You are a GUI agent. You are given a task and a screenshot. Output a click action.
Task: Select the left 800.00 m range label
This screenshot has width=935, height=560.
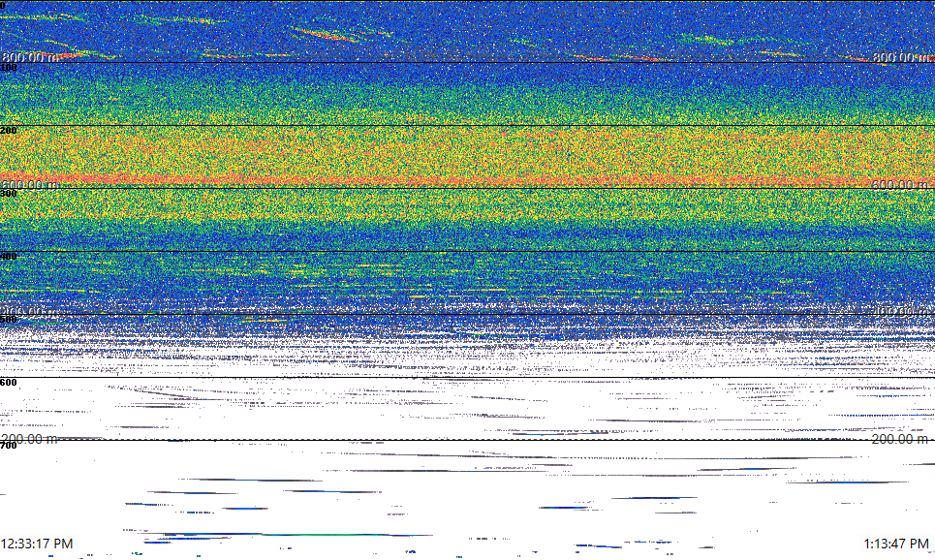(x=30, y=57)
